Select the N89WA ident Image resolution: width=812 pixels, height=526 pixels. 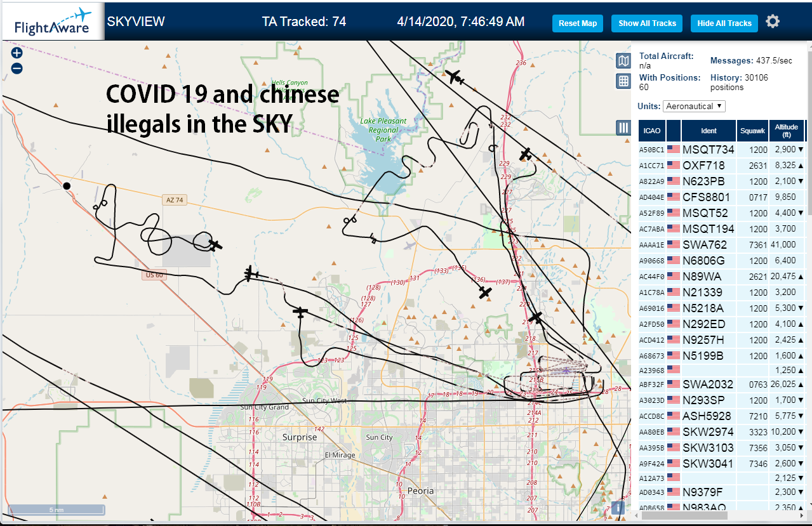click(x=702, y=277)
